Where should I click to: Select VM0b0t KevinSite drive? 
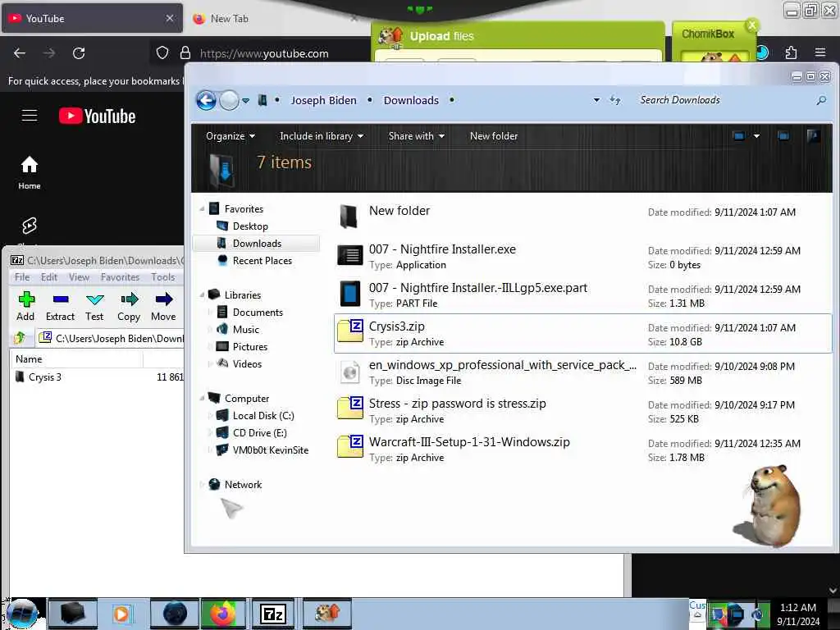click(270, 450)
